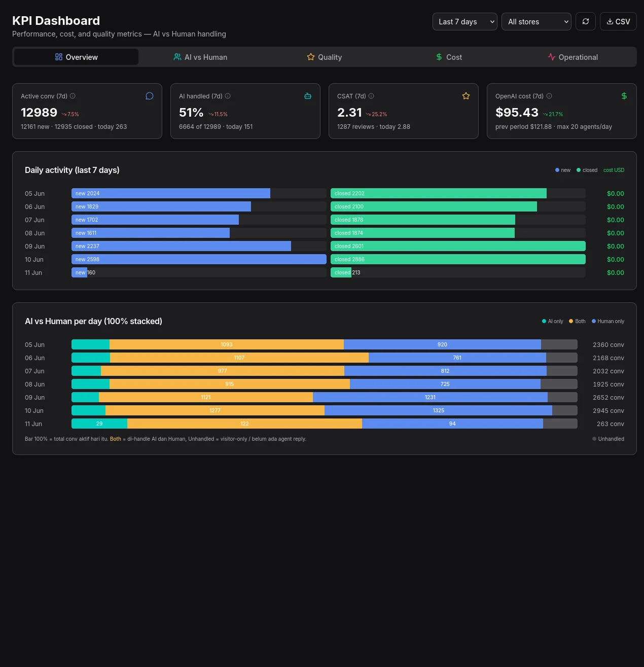Click dollar icon in OpenAI cost card
Viewport: 644px width, 667px height.
[624, 96]
